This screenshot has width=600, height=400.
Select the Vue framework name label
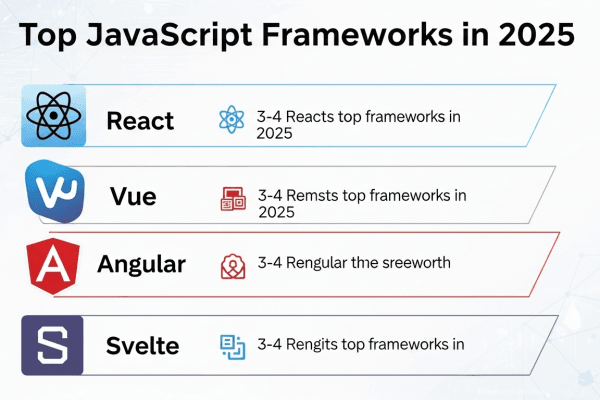tap(133, 196)
